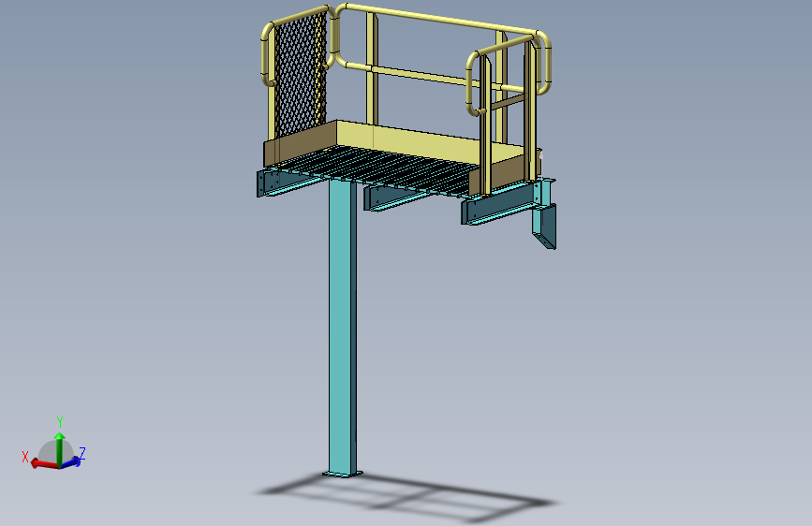
Task: Select the tall teal vertical support column
Action: 342,326
